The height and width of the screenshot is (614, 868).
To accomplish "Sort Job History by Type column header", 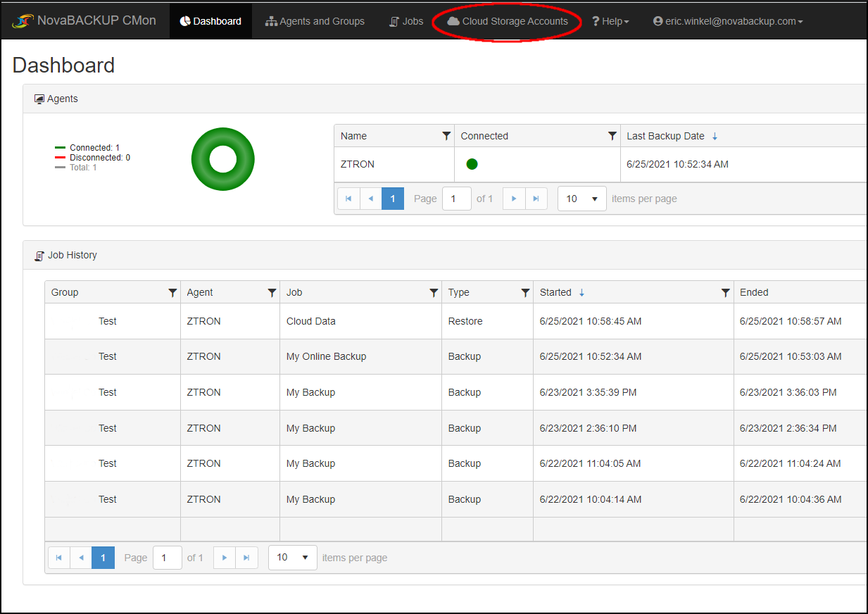I will [459, 293].
